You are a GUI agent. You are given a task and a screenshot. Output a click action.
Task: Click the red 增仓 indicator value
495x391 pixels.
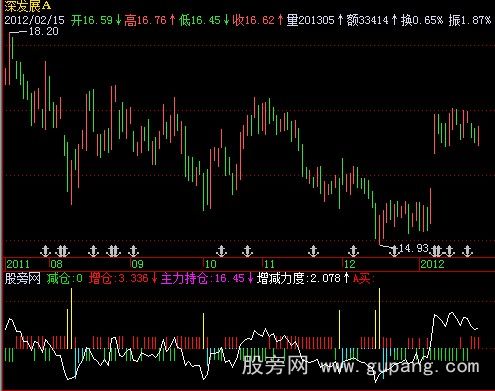[x=133, y=278]
